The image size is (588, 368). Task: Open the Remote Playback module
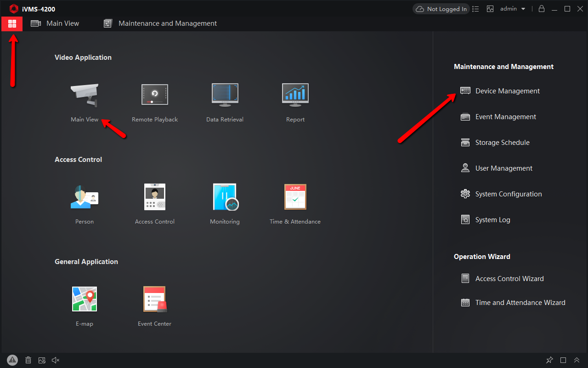155,95
